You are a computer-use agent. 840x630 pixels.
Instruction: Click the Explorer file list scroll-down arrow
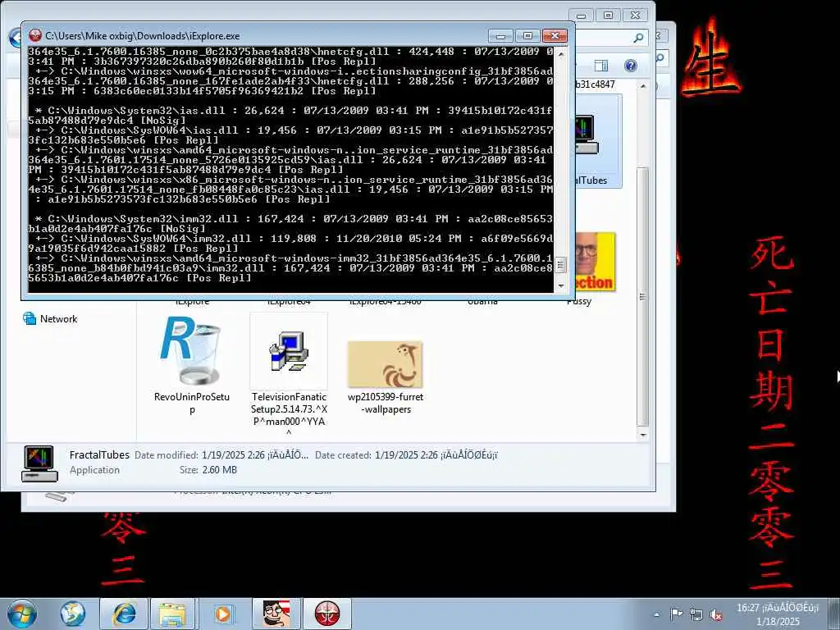643,435
